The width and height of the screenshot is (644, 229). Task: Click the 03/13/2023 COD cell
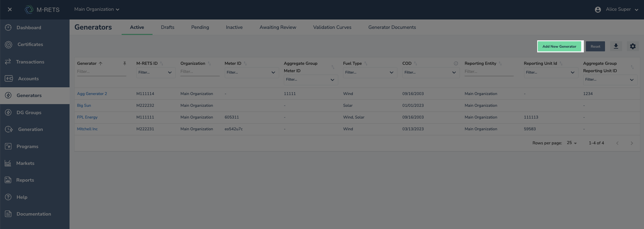(413, 129)
